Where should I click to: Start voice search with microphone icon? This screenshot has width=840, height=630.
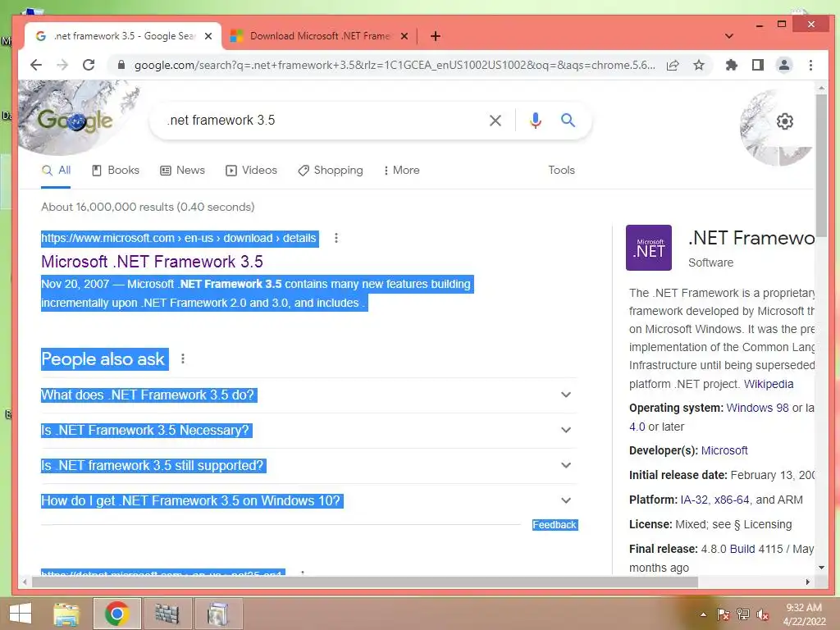tap(535, 121)
